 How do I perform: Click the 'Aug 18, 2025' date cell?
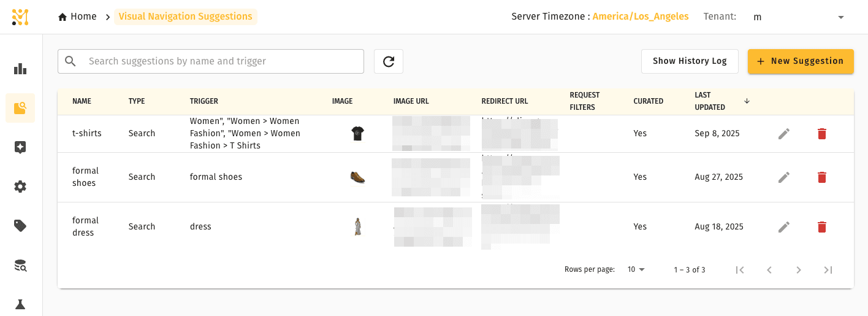719,227
